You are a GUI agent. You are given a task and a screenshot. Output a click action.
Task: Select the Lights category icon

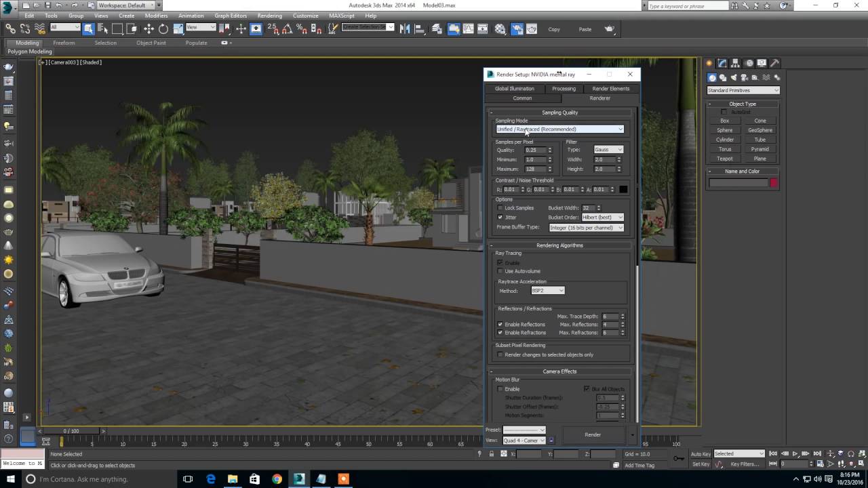(x=734, y=78)
